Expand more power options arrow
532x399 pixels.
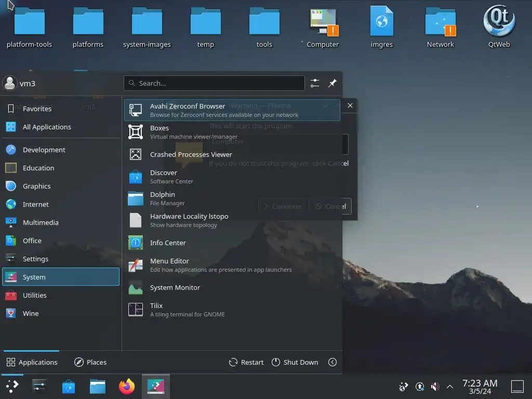(332, 362)
